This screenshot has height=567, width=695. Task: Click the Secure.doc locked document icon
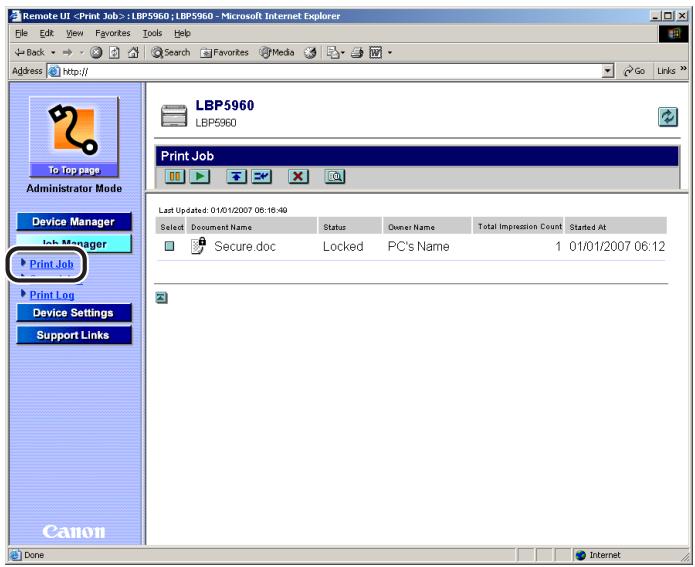tap(198, 245)
